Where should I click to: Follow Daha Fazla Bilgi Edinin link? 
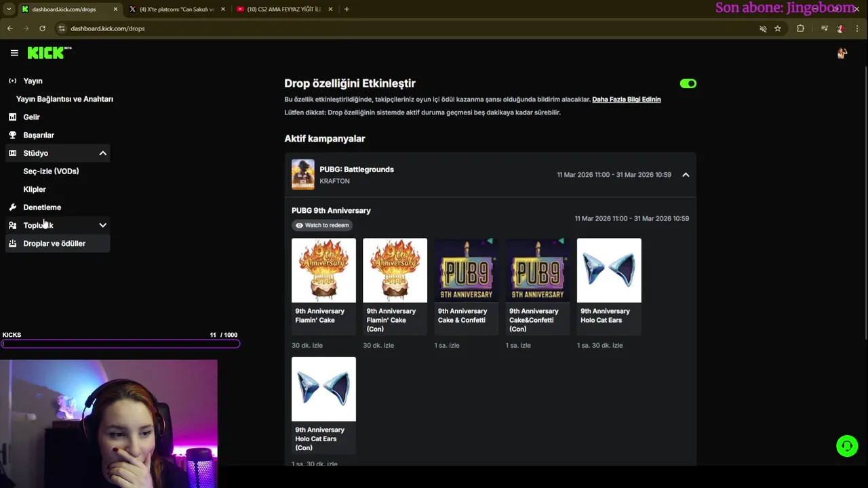pos(626,99)
